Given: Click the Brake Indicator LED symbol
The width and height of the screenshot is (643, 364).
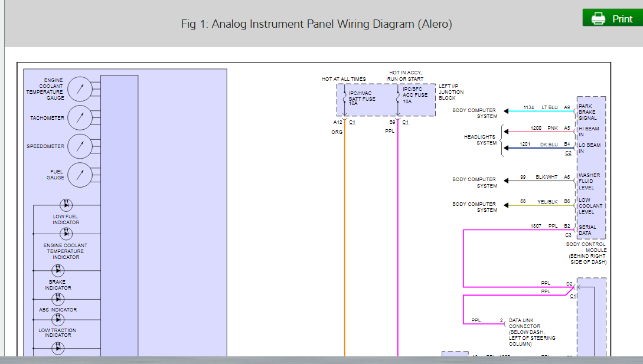Looking at the screenshot, I should coord(58,270).
